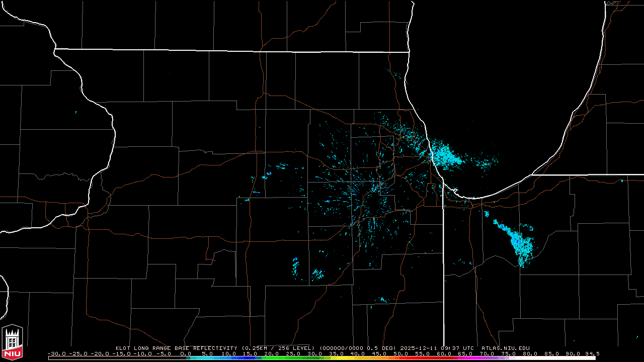
Task: Pick the magenta color at 65.0 dBZ
Action: (466, 358)
